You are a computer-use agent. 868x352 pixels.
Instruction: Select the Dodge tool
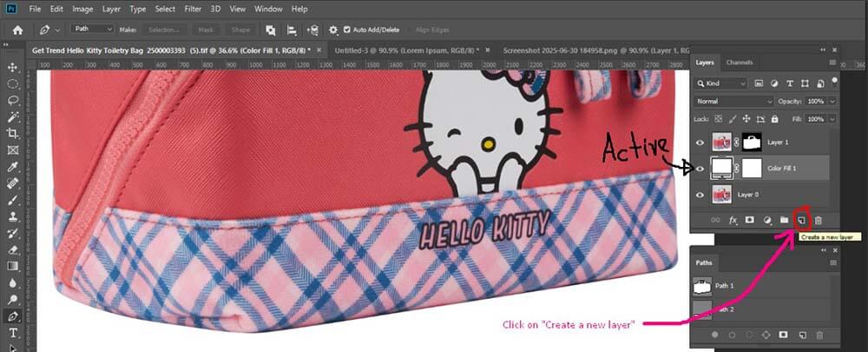(x=12, y=300)
